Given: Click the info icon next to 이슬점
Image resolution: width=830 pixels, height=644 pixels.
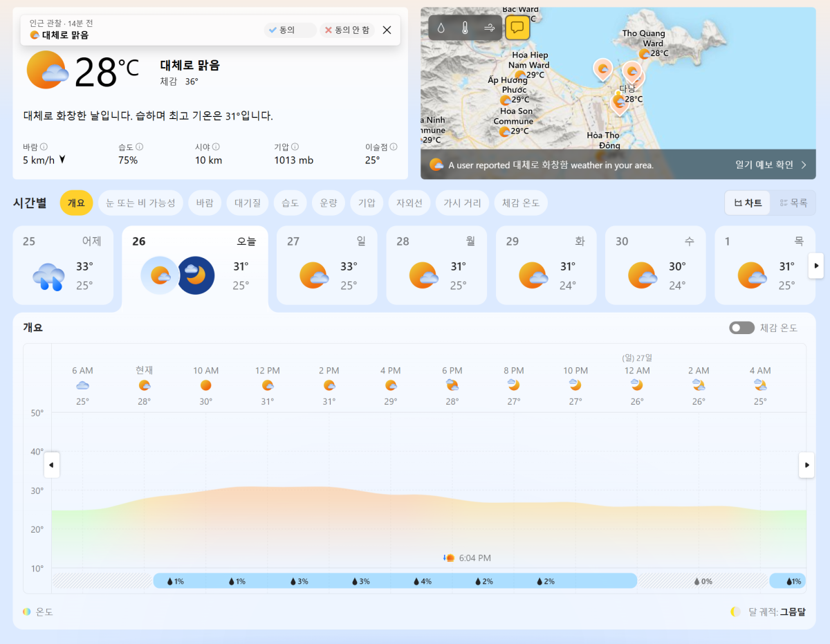Looking at the screenshot, I should (x=394, y=147).
